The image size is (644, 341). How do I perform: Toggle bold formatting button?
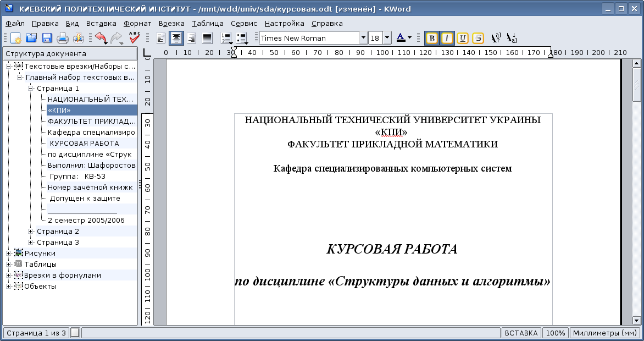click(432, 38)
